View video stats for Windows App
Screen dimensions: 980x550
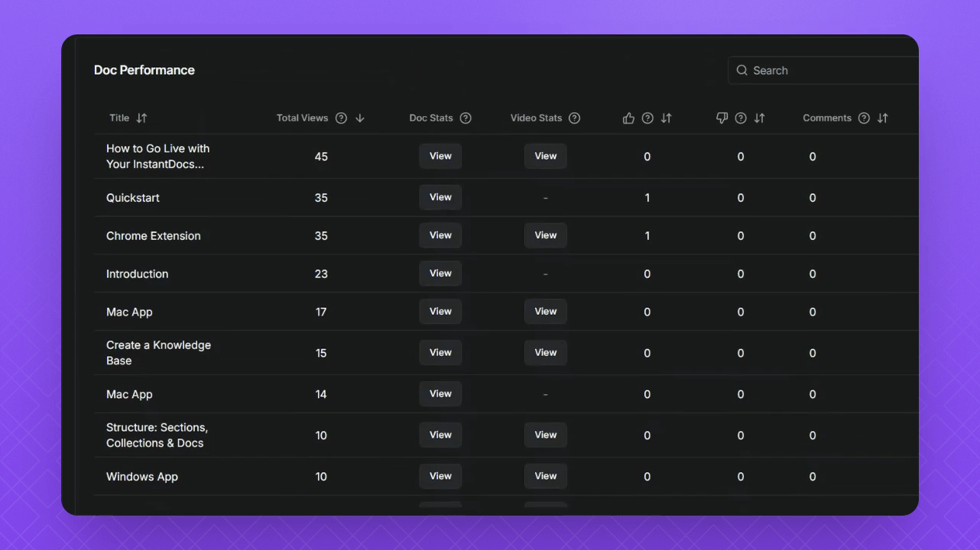[x=546, y=477]
